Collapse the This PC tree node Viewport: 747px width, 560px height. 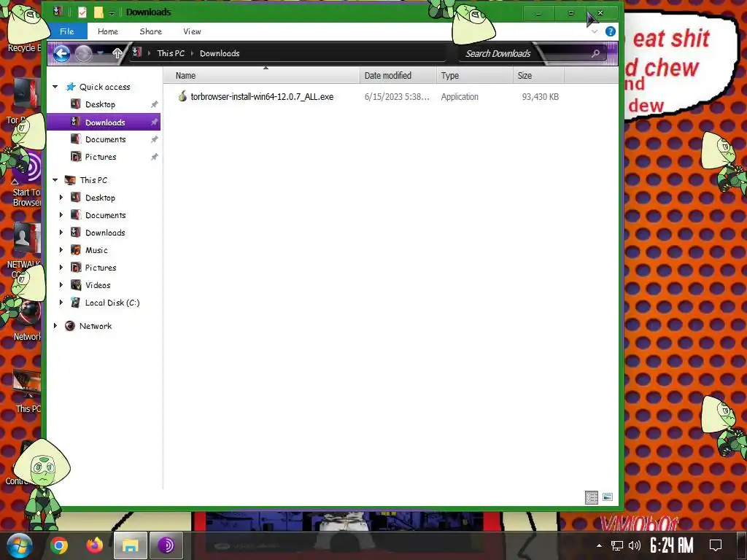tap(55, 180)
